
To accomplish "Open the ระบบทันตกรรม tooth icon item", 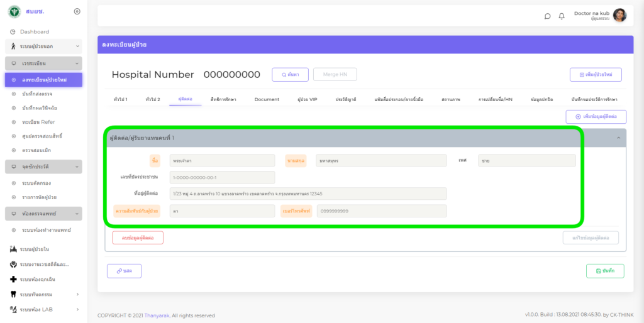I will pos(43,294).
